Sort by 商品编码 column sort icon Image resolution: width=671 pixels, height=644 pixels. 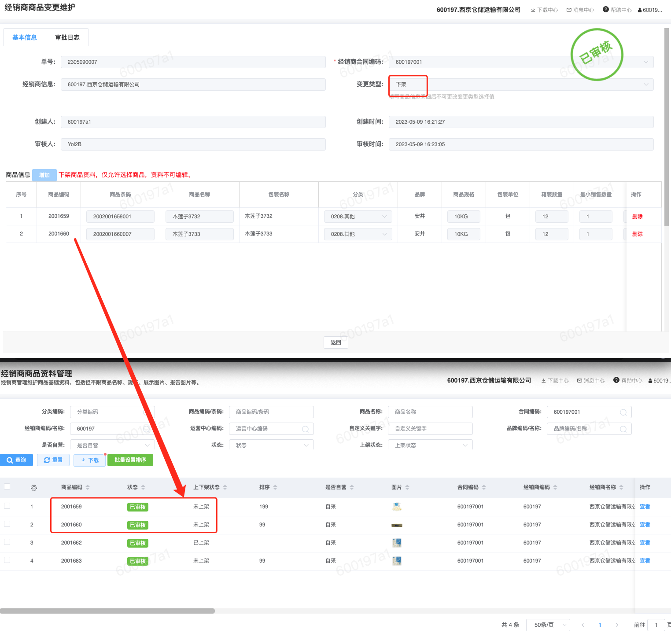point(88,487)
